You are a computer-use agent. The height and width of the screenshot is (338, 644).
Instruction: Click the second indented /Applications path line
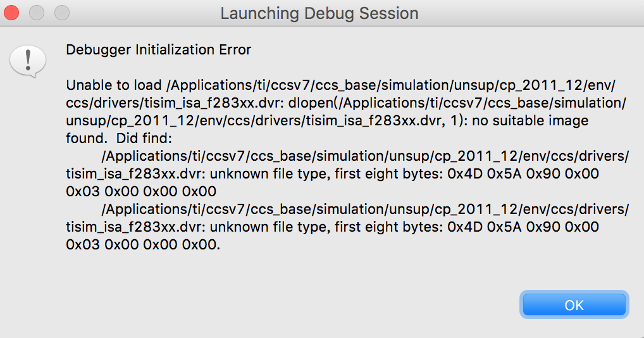365,209
